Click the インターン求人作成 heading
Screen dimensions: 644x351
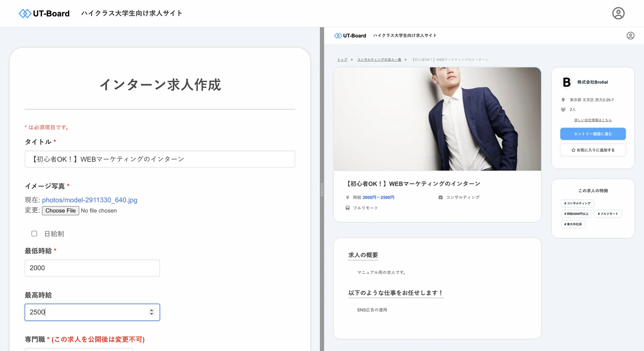point(160,85)
